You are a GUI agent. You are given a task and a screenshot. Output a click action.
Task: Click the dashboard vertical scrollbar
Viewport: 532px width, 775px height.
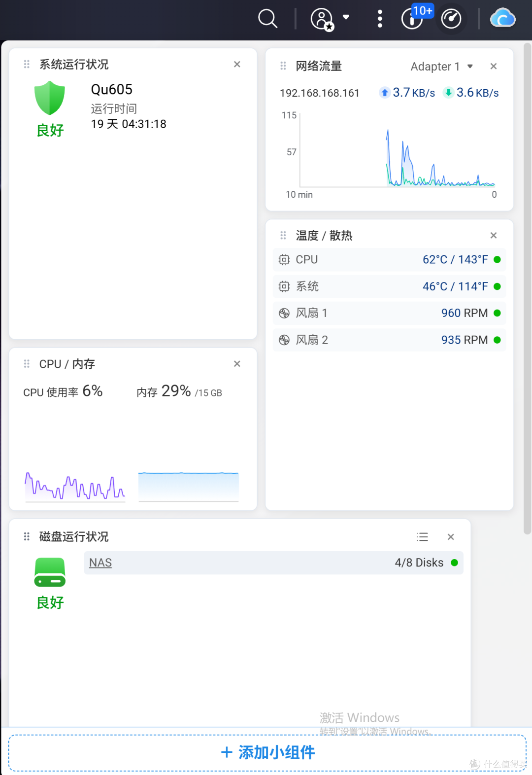[527, 288]
